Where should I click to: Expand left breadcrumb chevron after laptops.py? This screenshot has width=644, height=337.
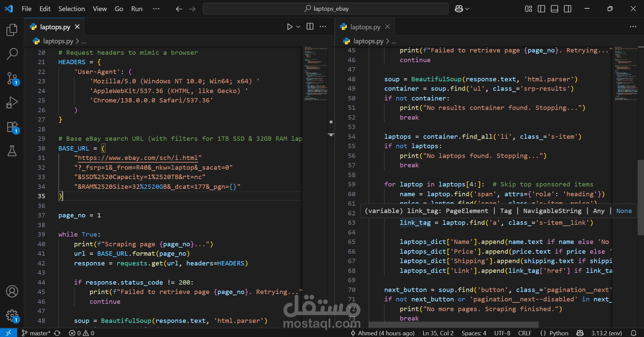(78, 41)
